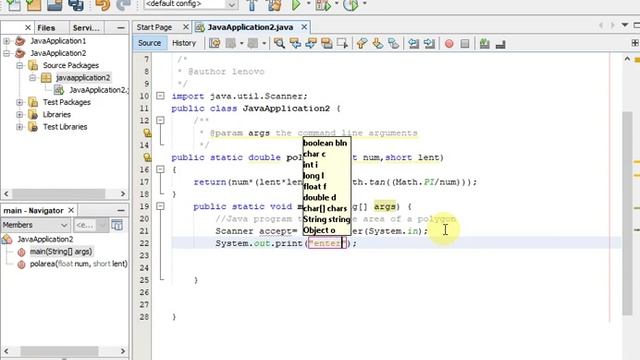
Task: Open the Profile Project dropdown arrow
Action: [x=364, y=4]
